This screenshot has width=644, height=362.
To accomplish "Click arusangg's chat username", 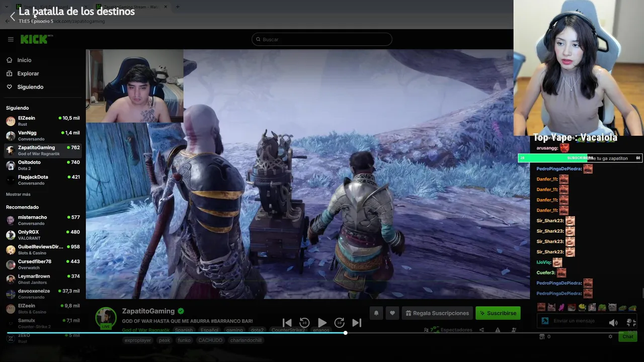I will point(547,148).
